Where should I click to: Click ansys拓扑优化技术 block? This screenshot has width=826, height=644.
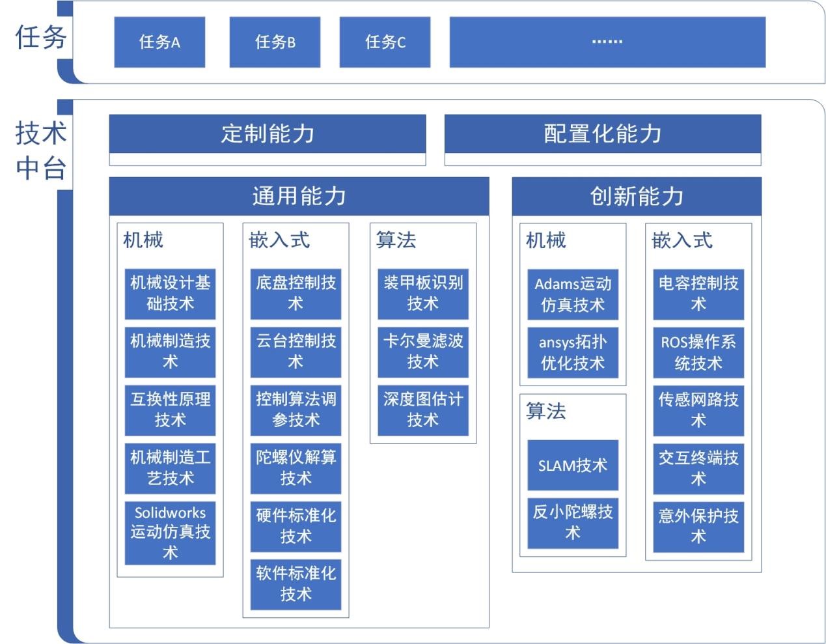pyautogui.click(x=573, y=352)
